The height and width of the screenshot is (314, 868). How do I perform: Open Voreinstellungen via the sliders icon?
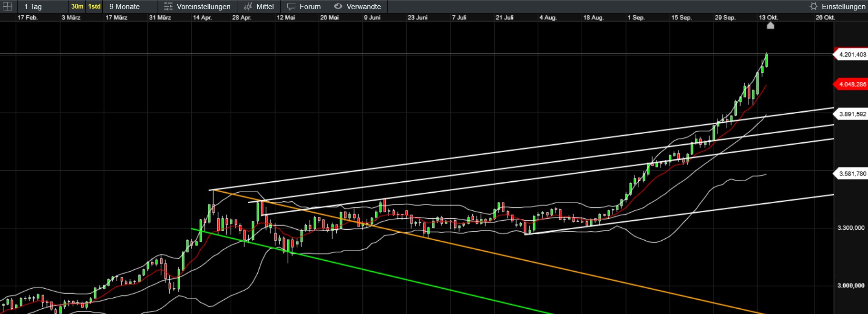[x=168, y=6]
